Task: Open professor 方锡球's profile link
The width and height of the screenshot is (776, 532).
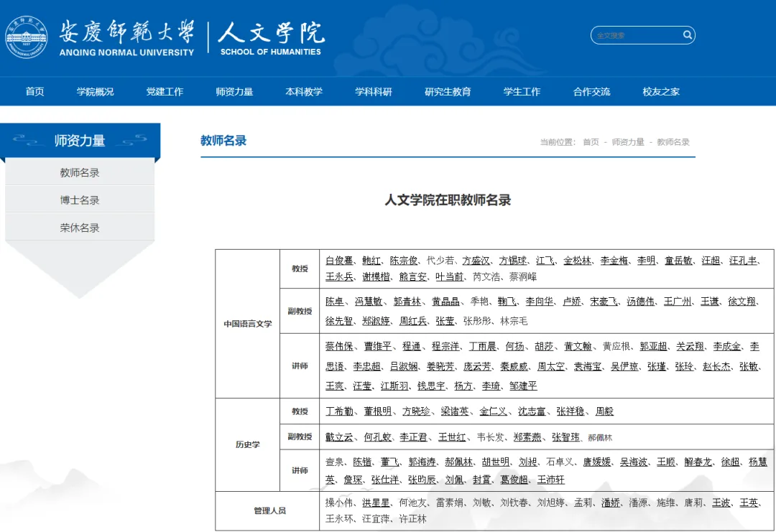Action: tap(513, 261)
